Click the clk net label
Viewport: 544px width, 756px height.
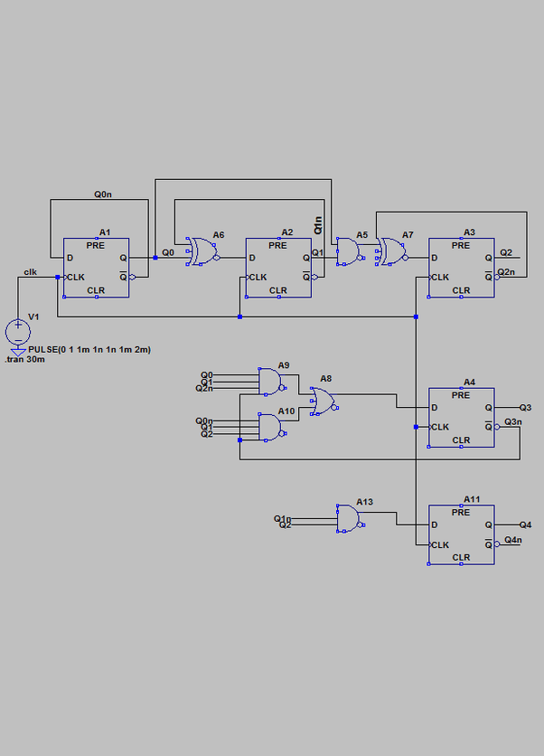pyautogui.click(x=31, y=272)
